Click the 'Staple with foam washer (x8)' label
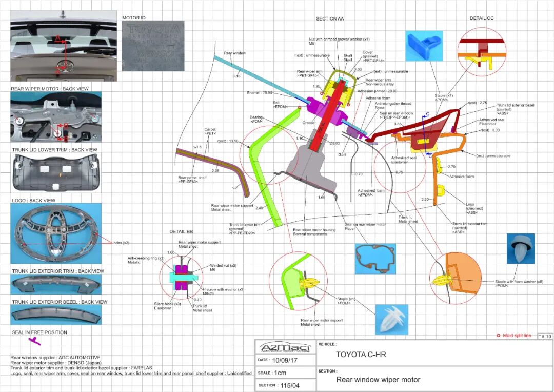Viewport: 554px width, 392px height. [x=519, y=284]
